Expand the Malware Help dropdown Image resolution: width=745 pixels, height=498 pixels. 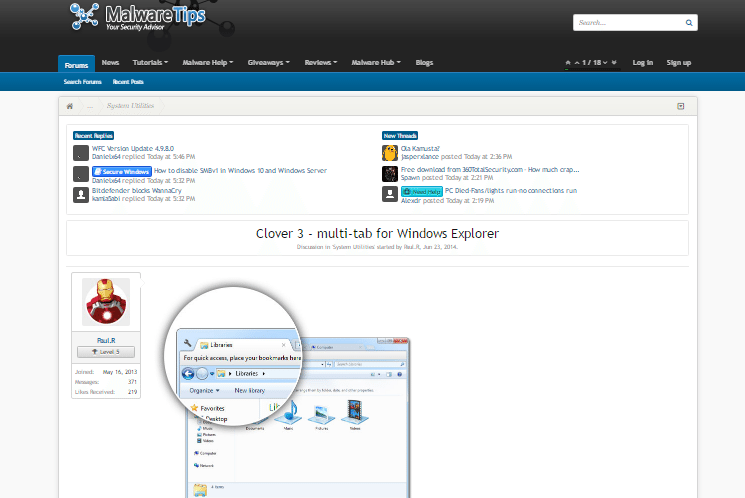pyautogui.click(x=208, y=63)
